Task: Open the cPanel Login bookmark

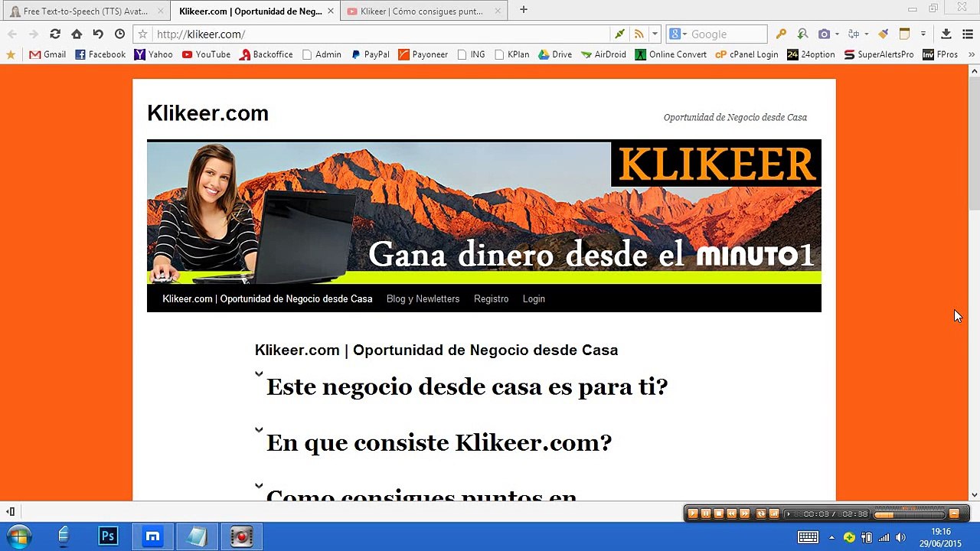Action: point(747,54)
